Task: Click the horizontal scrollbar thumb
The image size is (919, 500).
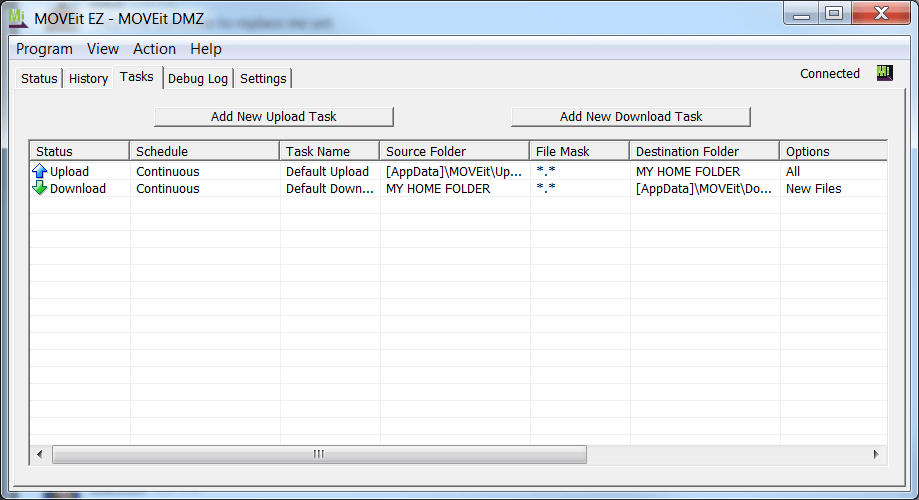Action: (318, 454)
